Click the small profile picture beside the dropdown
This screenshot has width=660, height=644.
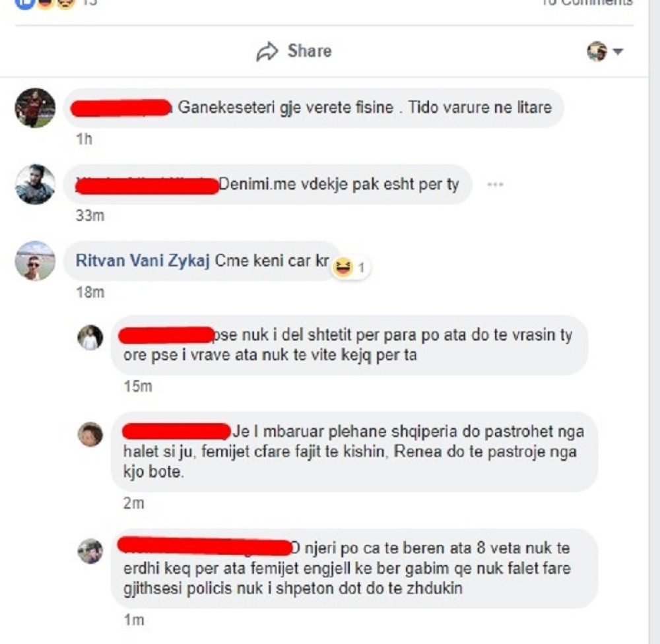click(x=597, y=51)
